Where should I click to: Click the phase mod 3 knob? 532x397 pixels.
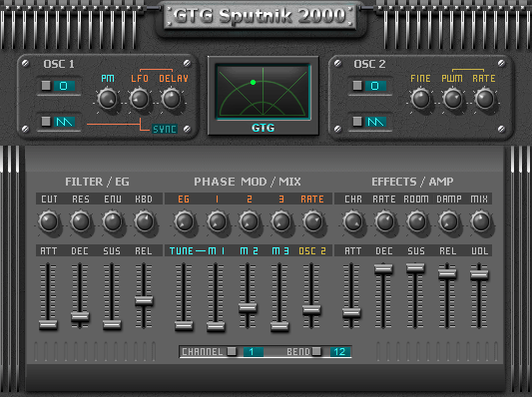click(280, 221)
